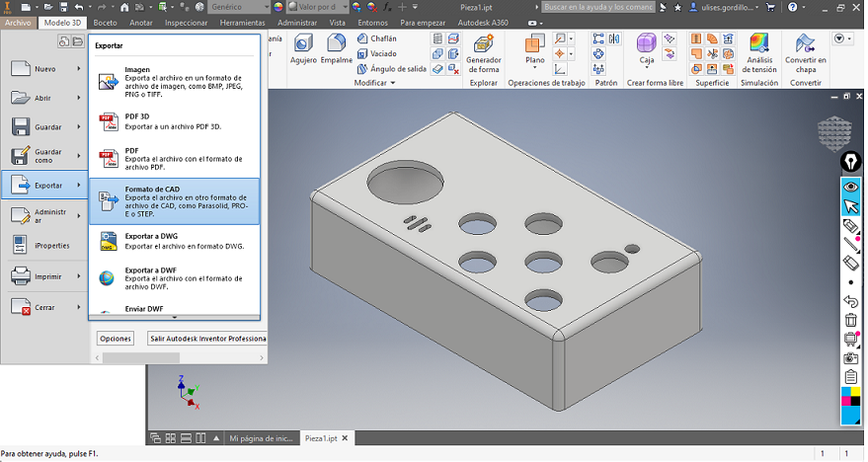Click the UCS coordinate system icon
The height and width of the screenshot is (462, 868).
pyautogui.click(x=560, y=69)
